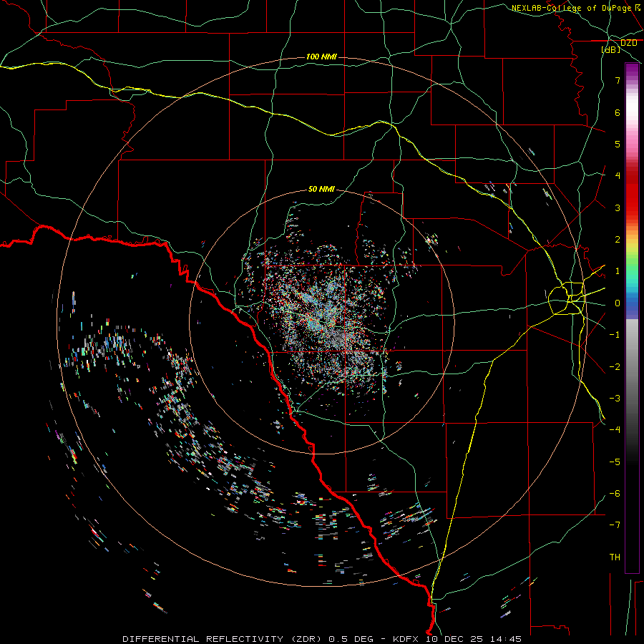The width and height of the screenshot is (644, 644).
Task: Click the -2 dB value on color scale
Action: click(615, 367)
